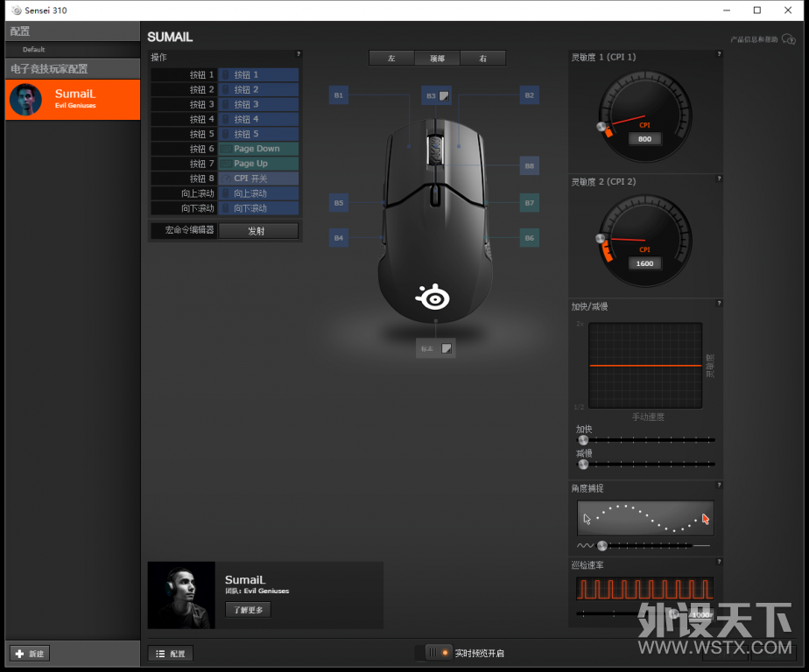This screenshot has width=809, height=672.
Task: Click the 减慢 deceleration slider handle
Action: (583, 464)
